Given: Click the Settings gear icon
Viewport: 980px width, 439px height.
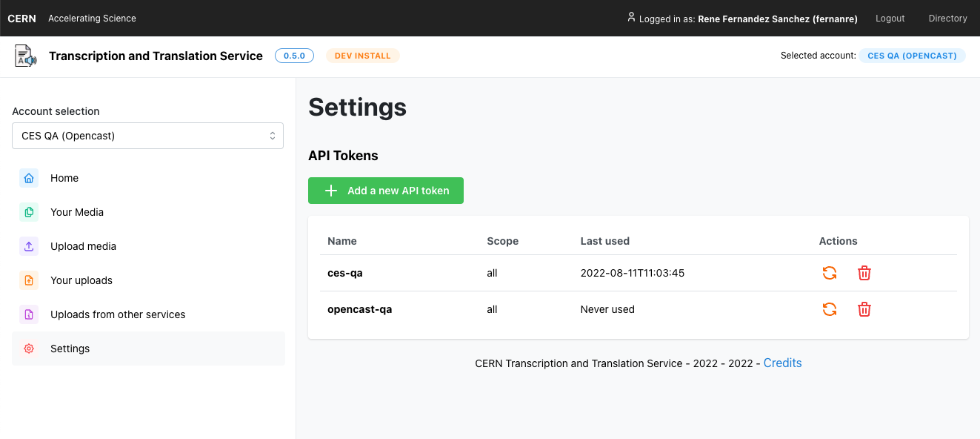Looking at the screenshot, I should click(29, 349).
